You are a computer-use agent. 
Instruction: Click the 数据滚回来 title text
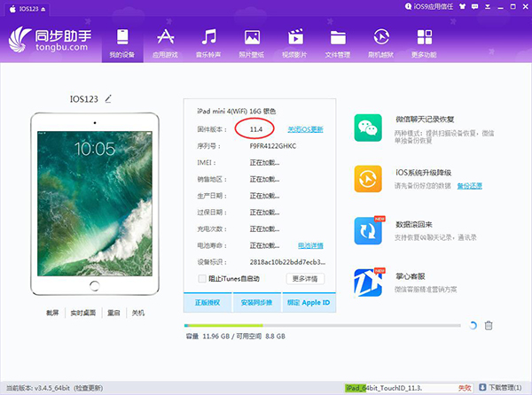(x=414, y=224)
